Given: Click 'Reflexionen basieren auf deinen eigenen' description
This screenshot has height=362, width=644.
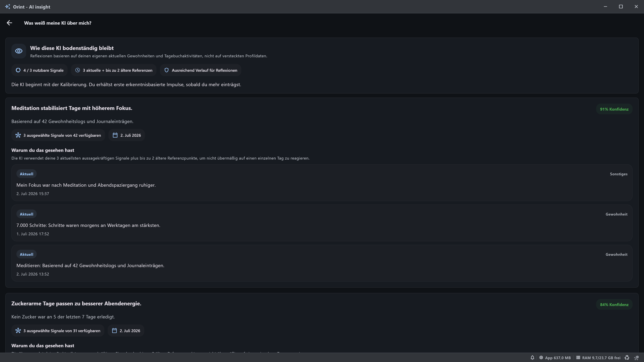Looking at the screenshot, I should click(149, 56).
